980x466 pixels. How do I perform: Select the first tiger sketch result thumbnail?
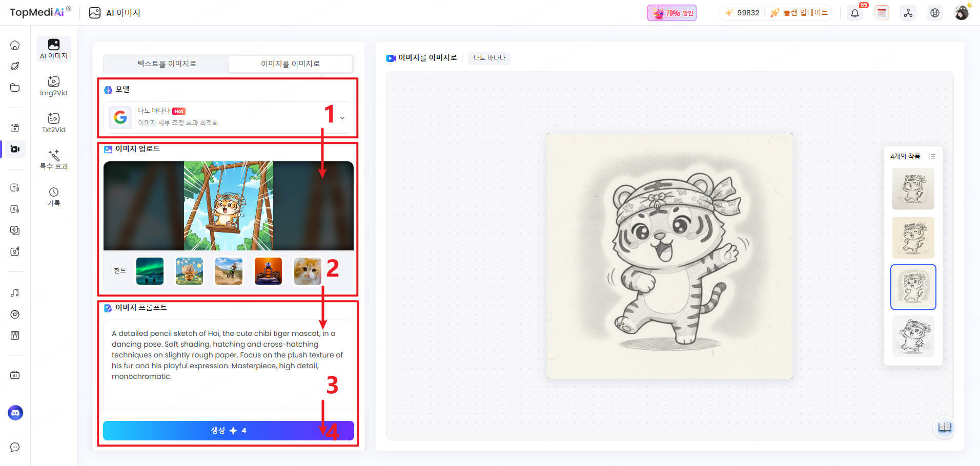point(913,189)
